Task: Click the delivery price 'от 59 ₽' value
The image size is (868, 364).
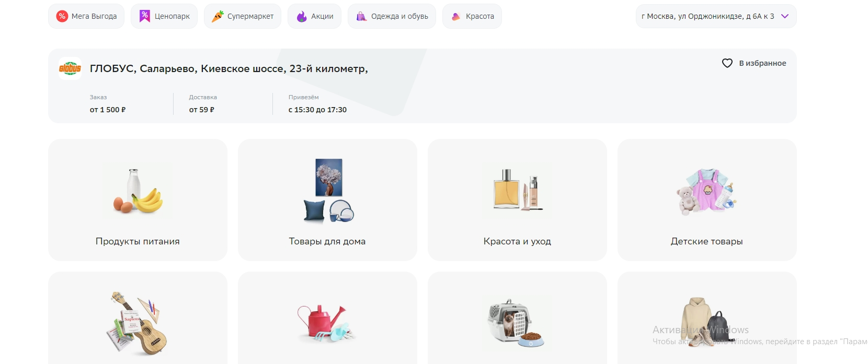Action: tap(202, 110)
